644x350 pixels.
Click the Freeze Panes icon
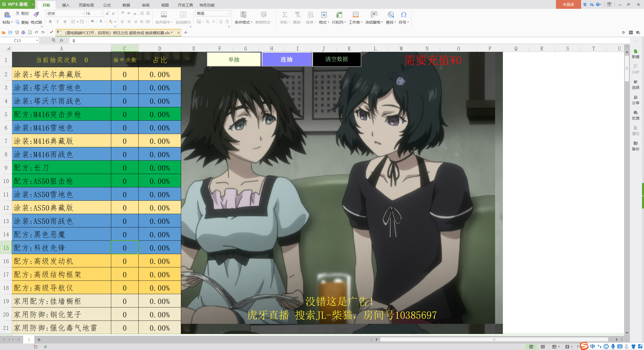(374, 14)
